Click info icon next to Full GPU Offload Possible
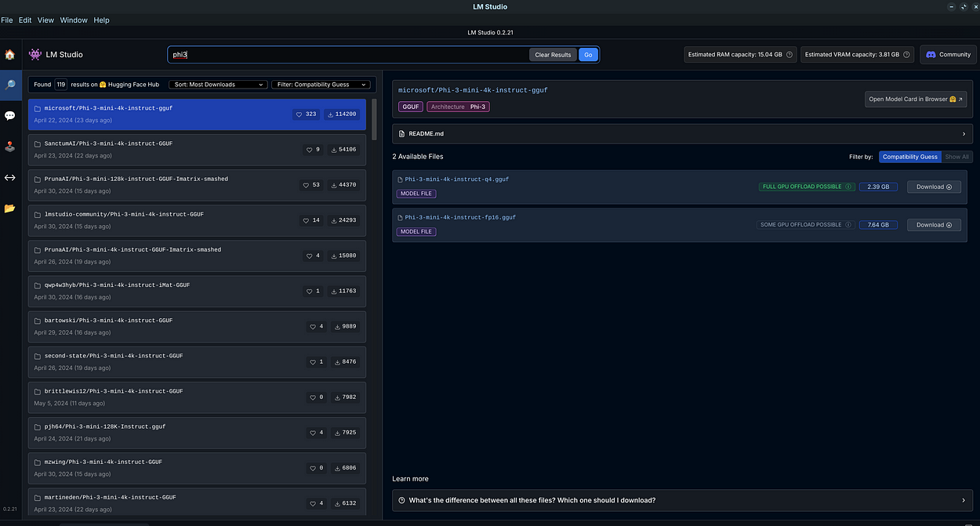980x526 pixels. (x=848, y=187)
